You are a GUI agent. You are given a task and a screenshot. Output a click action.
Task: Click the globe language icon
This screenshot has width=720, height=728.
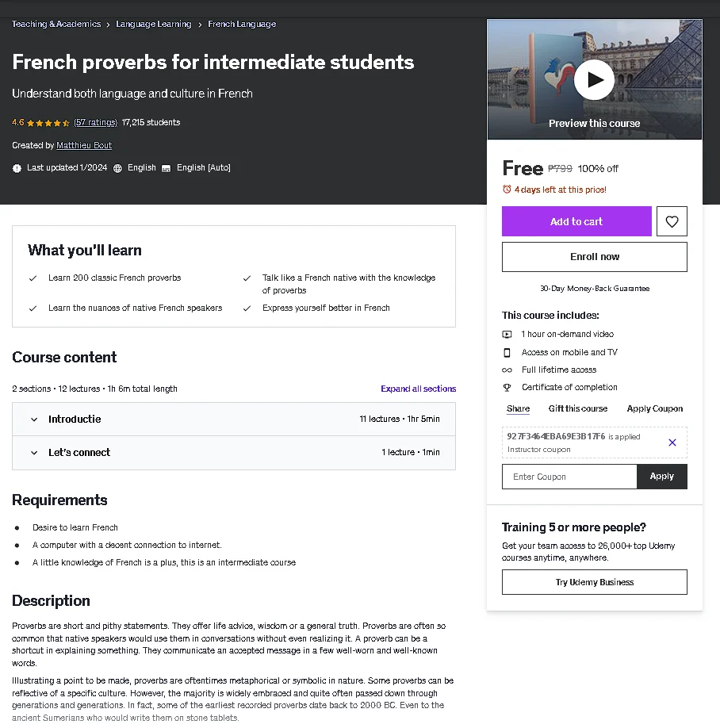[x=118, y=168]
